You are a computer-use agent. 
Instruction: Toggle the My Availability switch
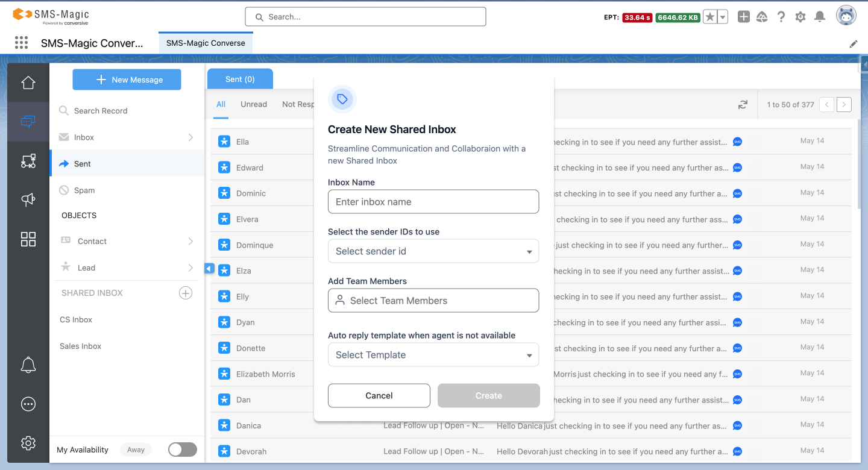coord(183,450)
